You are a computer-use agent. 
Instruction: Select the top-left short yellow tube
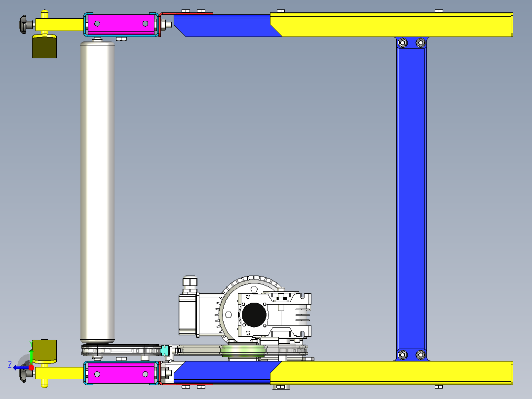click(59, 25)
